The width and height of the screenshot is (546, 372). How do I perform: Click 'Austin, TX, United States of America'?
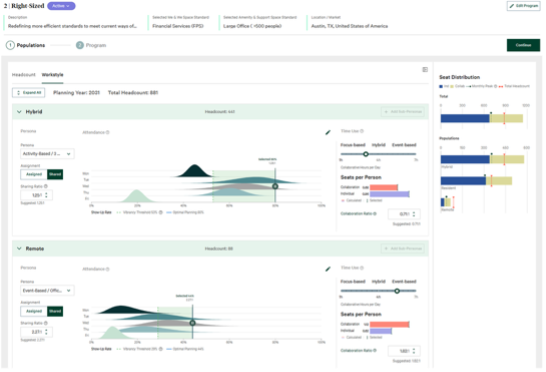tap(349, 26)
